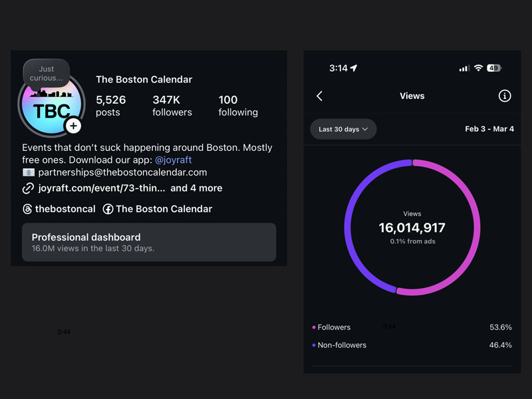
Task: Open the @joyraft mention link
Action: pos(174,160)
